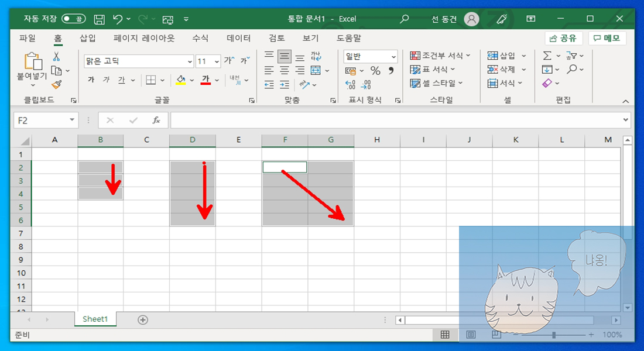Toggle italic formatting
This screenshot has height=351, width=644.
(106, 80)
